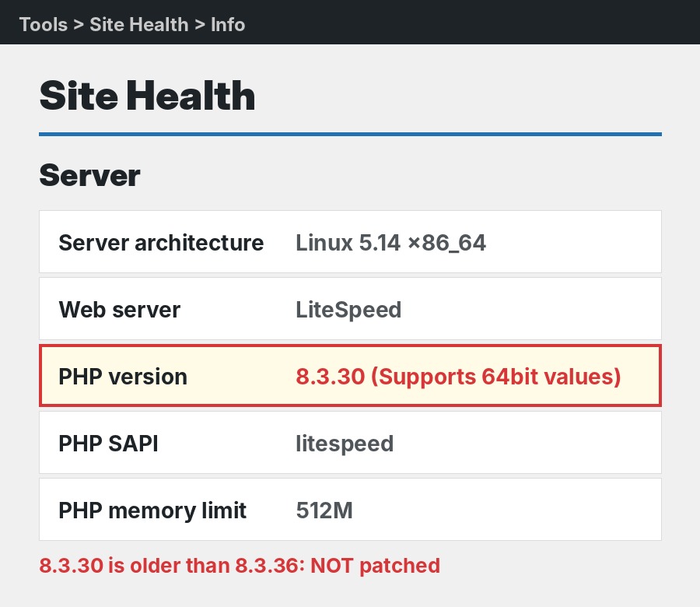700x607 pixels.
Task: Click the red 'NOT patched' warning note
Action: pos(240,566)
